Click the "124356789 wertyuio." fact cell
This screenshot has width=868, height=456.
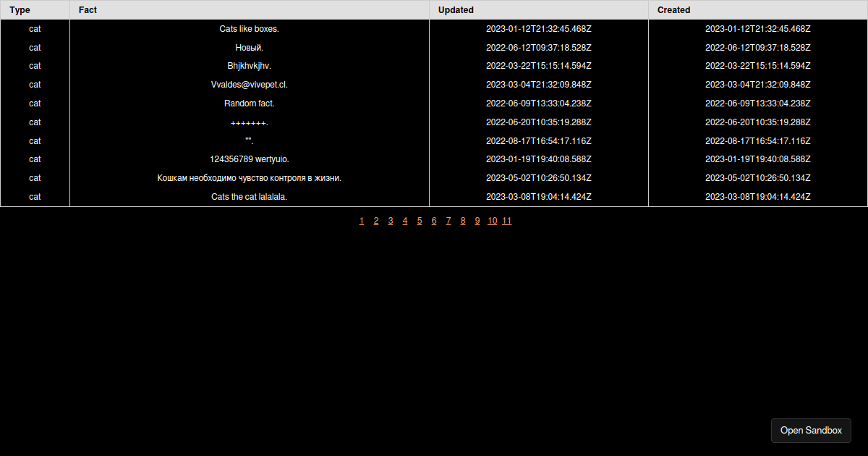point(249,159)
